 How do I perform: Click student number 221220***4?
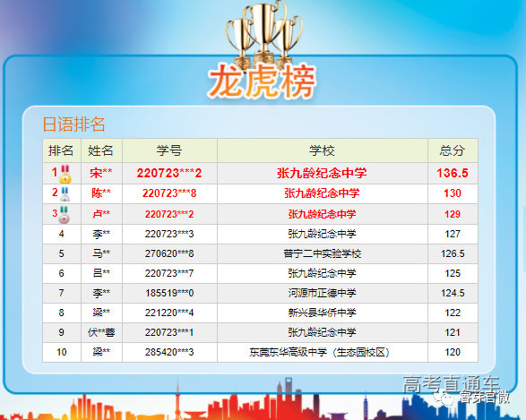click(x=169, y=313)
